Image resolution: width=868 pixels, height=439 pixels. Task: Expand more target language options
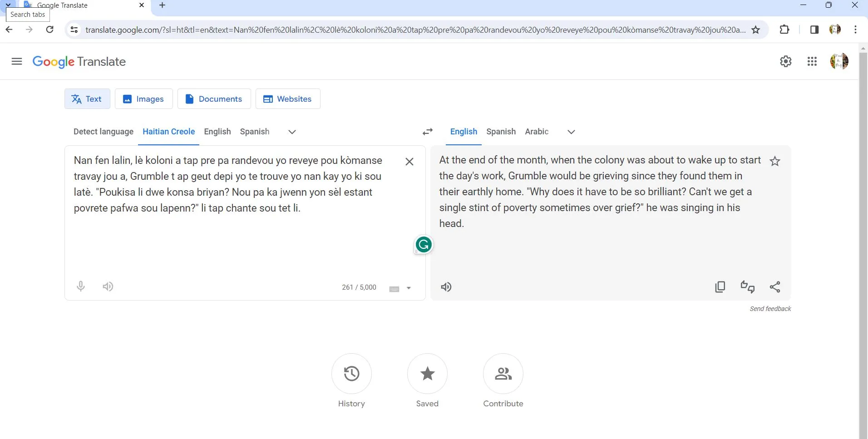click(570, 132)
